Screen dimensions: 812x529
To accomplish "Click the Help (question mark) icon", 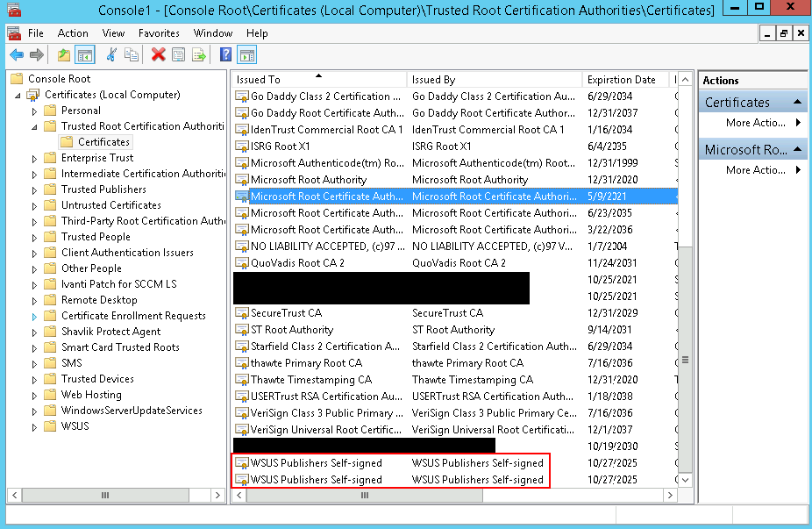I will coord(225,54).
